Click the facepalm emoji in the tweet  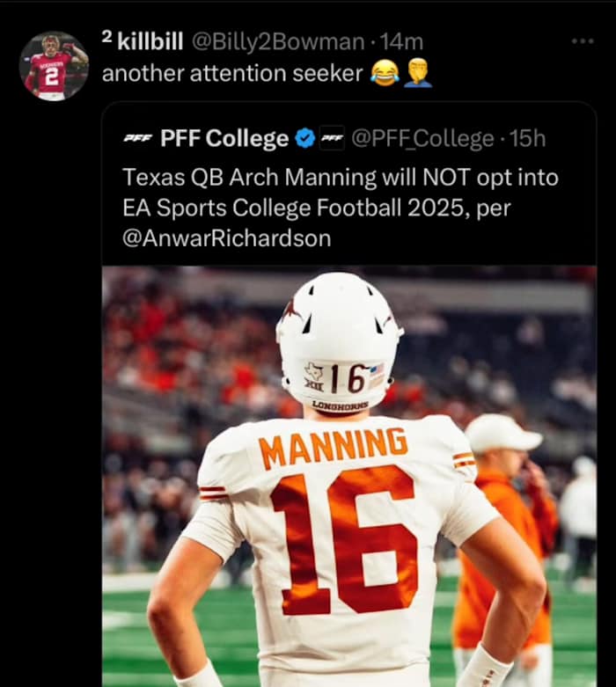(418, 74)
